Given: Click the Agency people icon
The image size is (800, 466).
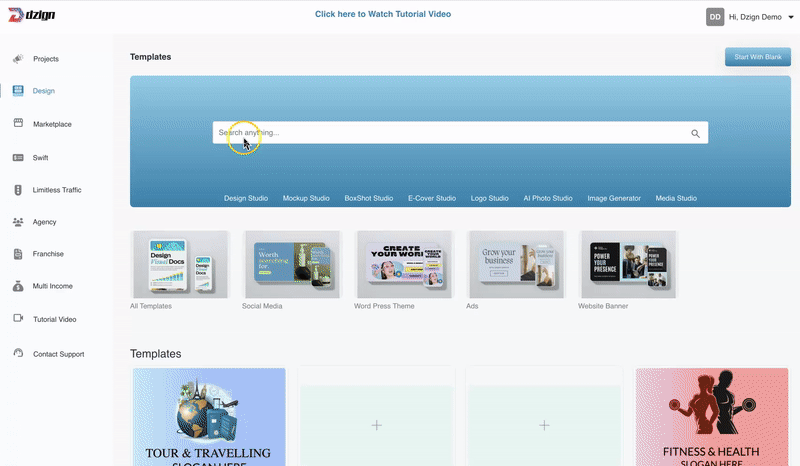Looking at the screenshot, I should (x=18, y=222).
